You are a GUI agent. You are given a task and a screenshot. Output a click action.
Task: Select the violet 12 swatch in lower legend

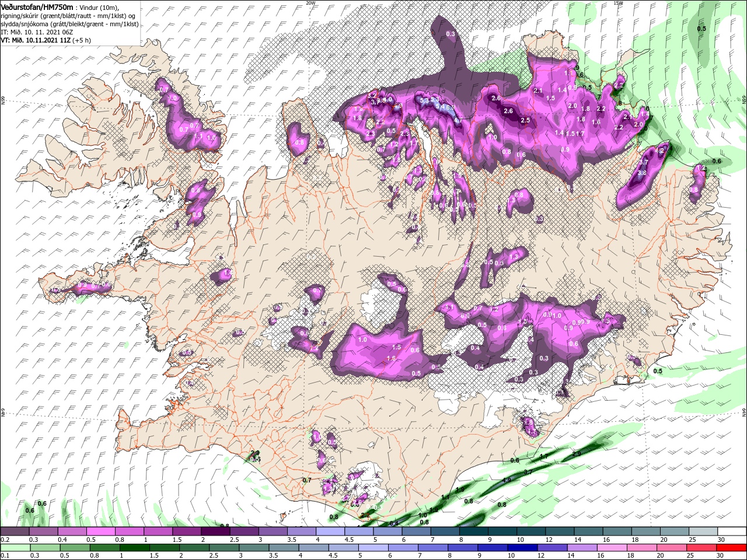(552, 548)
